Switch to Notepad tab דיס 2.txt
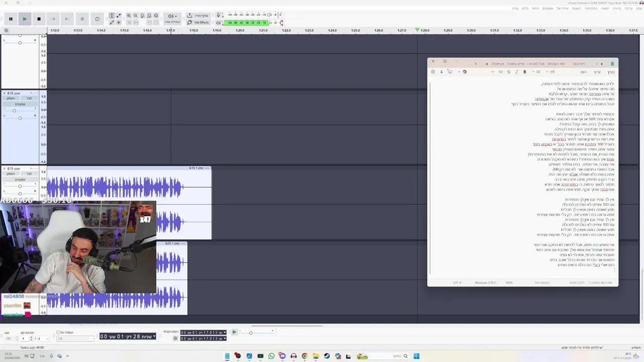Image resolution: width=644 pixels, height=362 pixels. tap(579, 64)
